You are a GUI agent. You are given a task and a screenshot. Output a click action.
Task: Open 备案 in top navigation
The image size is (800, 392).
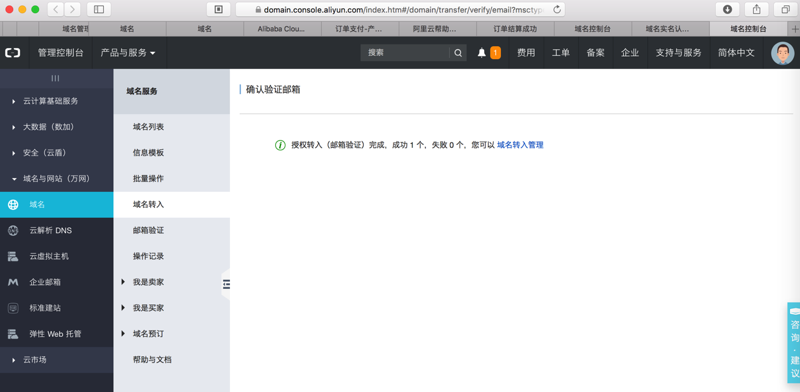tap(595, 53)
